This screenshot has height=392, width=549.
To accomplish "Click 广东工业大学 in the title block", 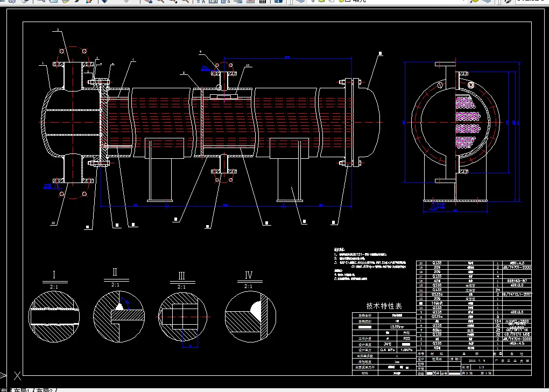I will (512, 361).
